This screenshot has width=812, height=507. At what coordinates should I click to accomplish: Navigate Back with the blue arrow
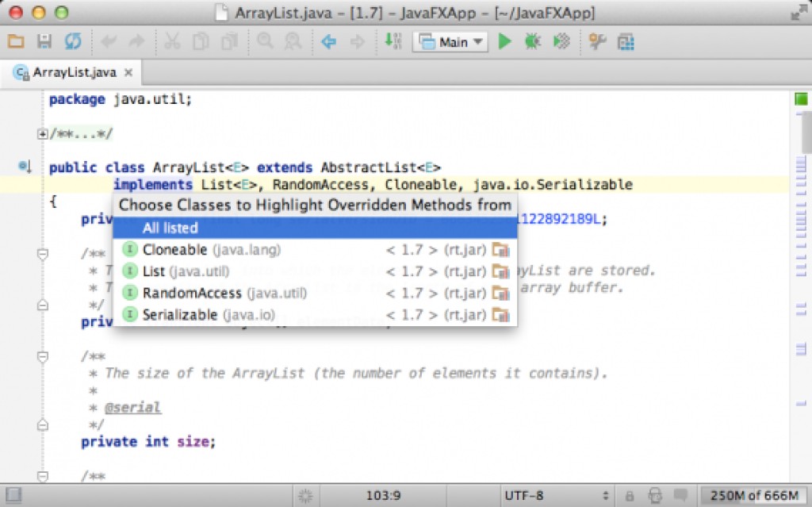[x=329, y=41]
